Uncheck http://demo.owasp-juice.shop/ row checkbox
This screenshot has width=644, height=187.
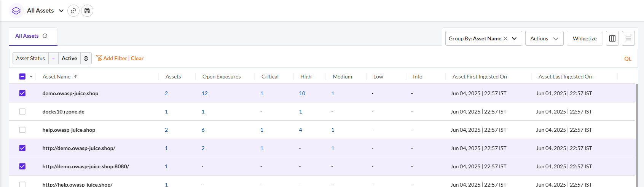tap(22, 148)
